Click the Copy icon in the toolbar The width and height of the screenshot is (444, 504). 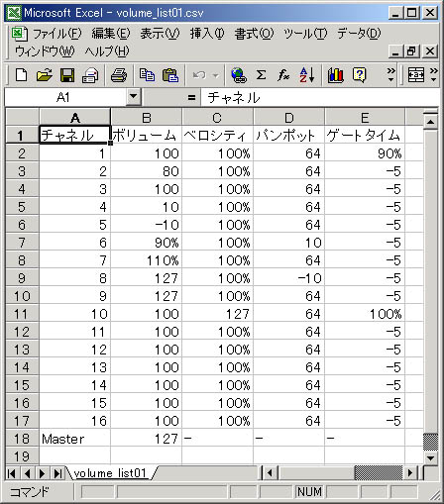[147, 75]
